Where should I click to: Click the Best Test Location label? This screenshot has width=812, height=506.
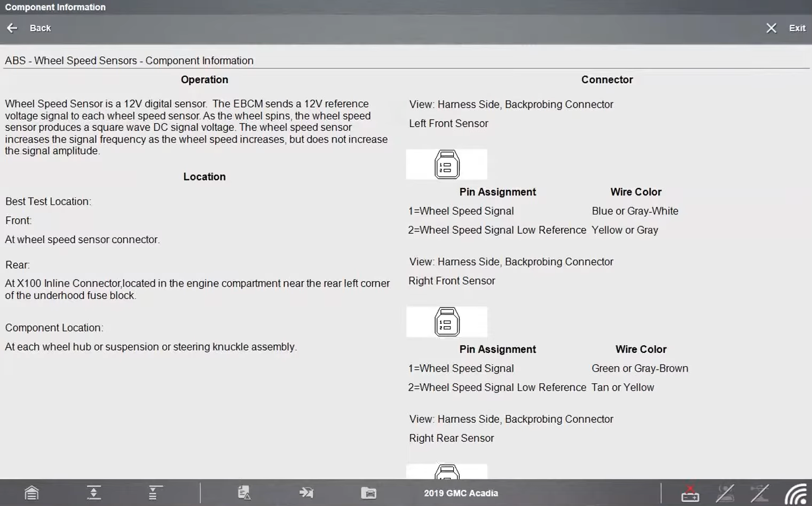click(x=48, y=201)
